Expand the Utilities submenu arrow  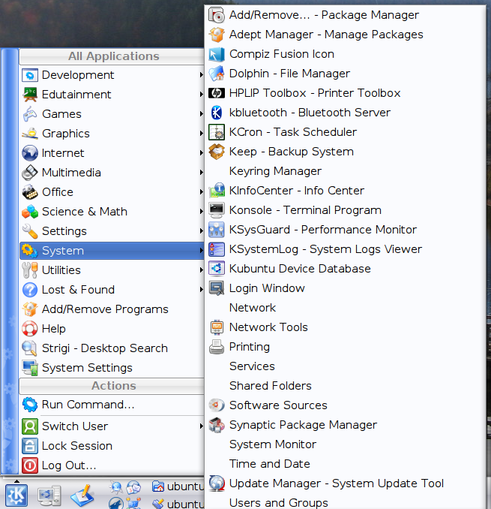point(201,270)
